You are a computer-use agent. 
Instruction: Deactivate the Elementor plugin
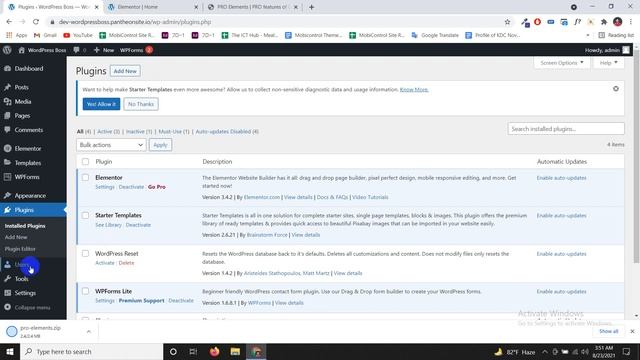pos(131,187)
